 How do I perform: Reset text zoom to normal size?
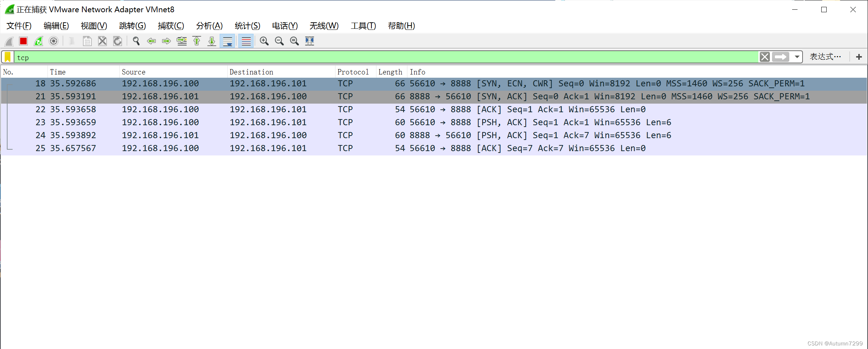tap(294, 41)
